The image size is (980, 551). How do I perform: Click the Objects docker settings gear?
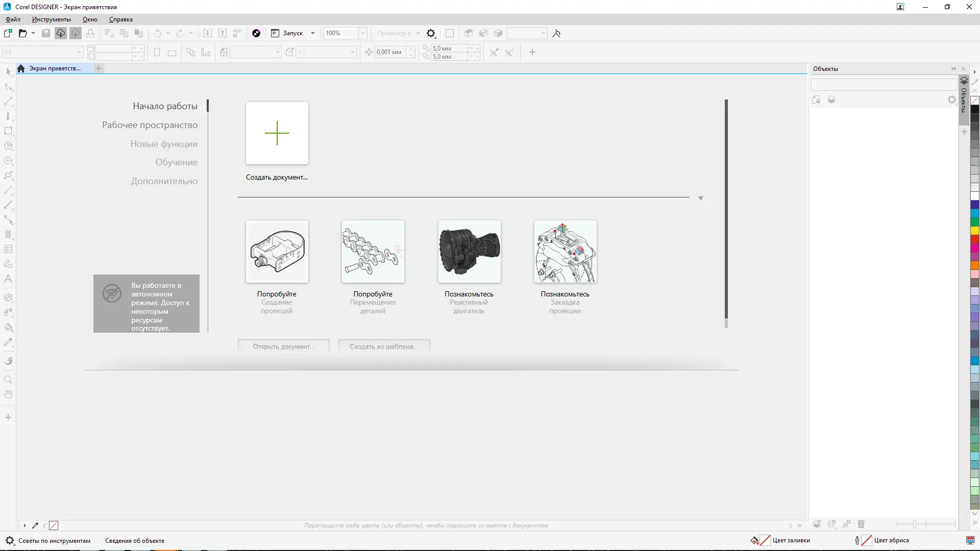951,100
